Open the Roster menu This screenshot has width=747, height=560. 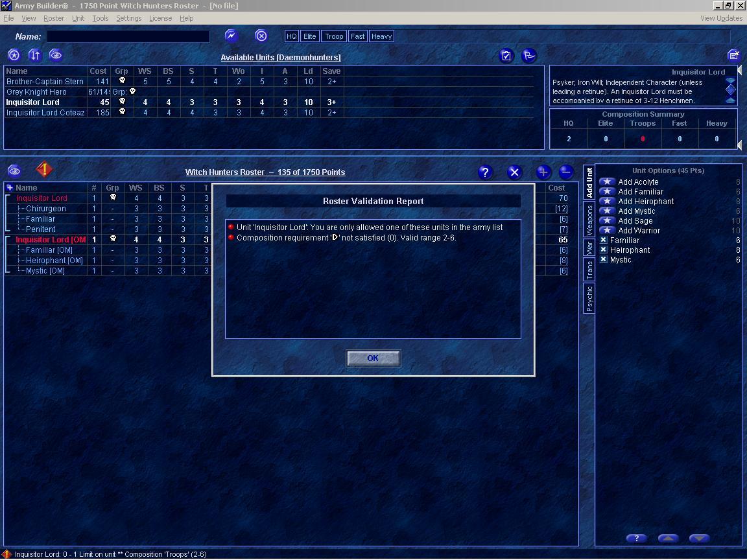click(x=53, y=18)
